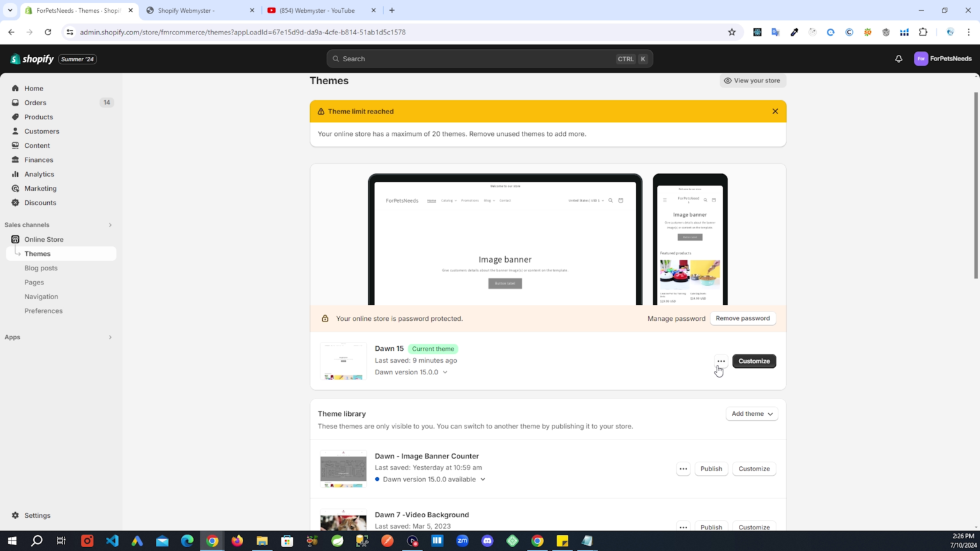Open notifications bell icon

coord(898,59)
